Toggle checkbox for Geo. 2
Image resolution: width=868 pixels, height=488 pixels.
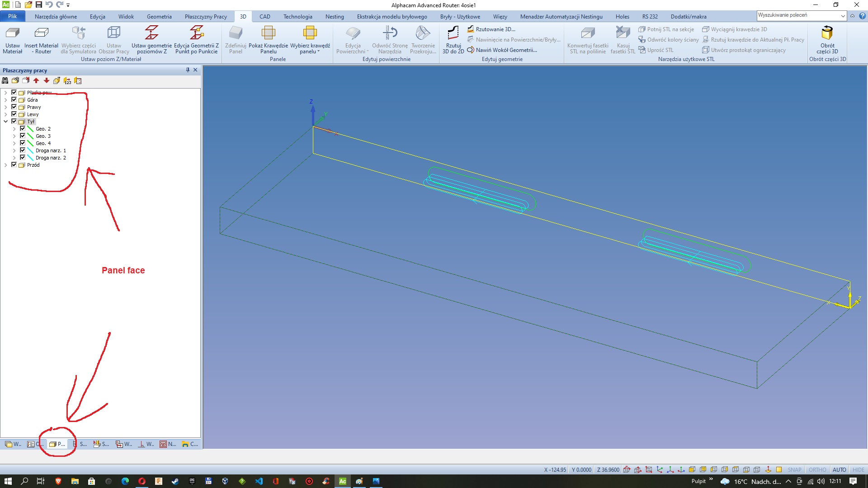coord(23,128)
